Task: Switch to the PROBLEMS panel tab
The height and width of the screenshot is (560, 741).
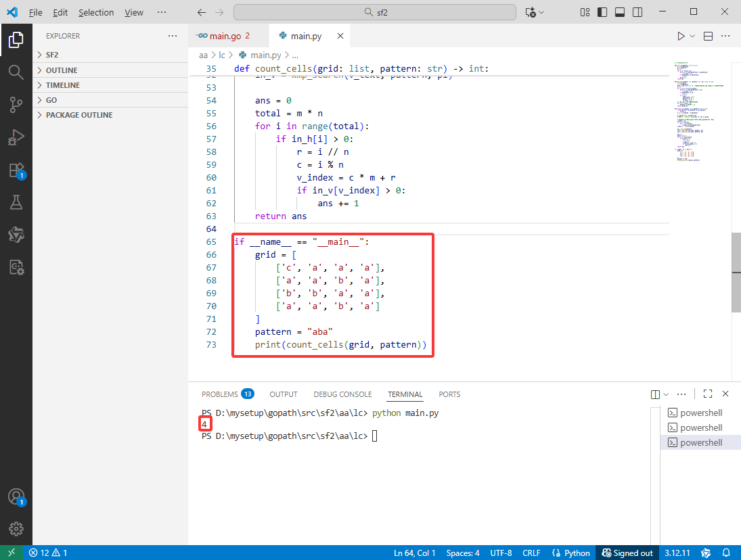Action: click(x=227, y=394)
